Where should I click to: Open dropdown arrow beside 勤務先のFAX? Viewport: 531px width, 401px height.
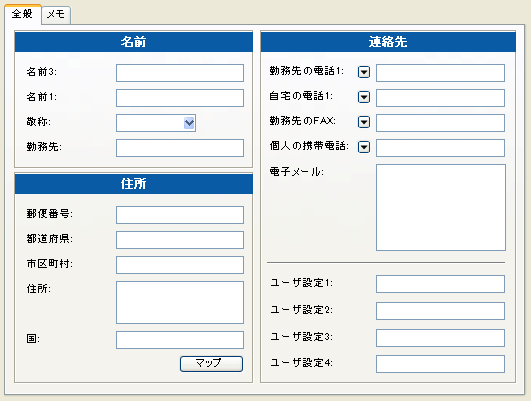[364, 122]
